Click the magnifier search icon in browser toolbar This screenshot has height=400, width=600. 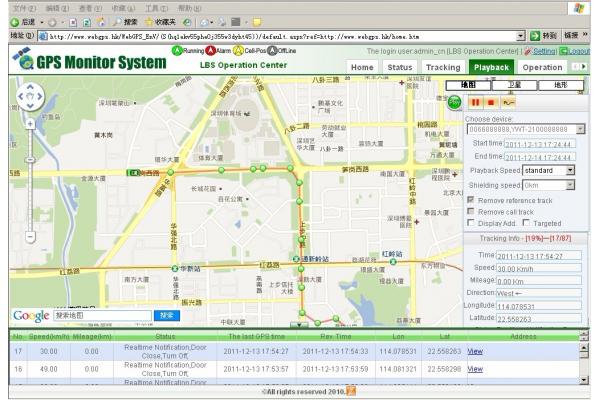pos(117,22)
